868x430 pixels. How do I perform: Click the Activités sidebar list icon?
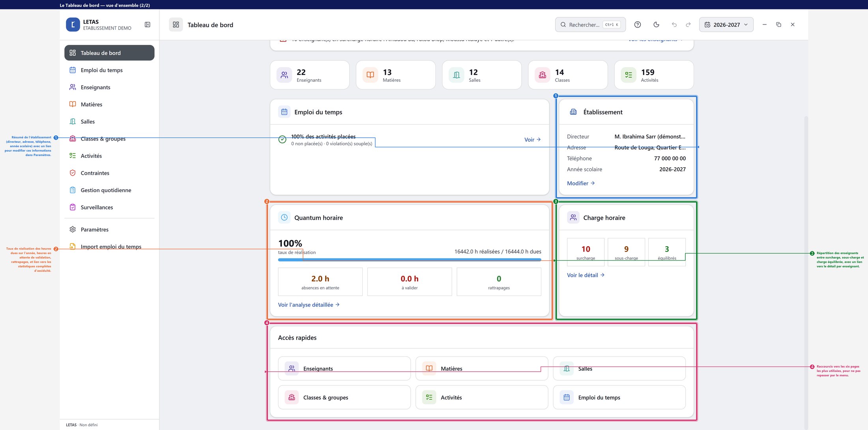[73, 156]
